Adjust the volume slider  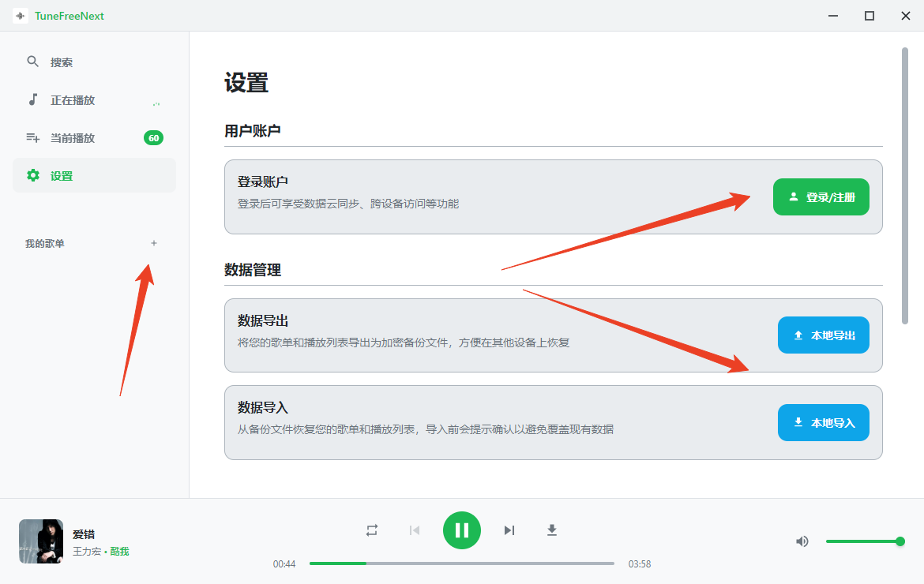[862, 541]
